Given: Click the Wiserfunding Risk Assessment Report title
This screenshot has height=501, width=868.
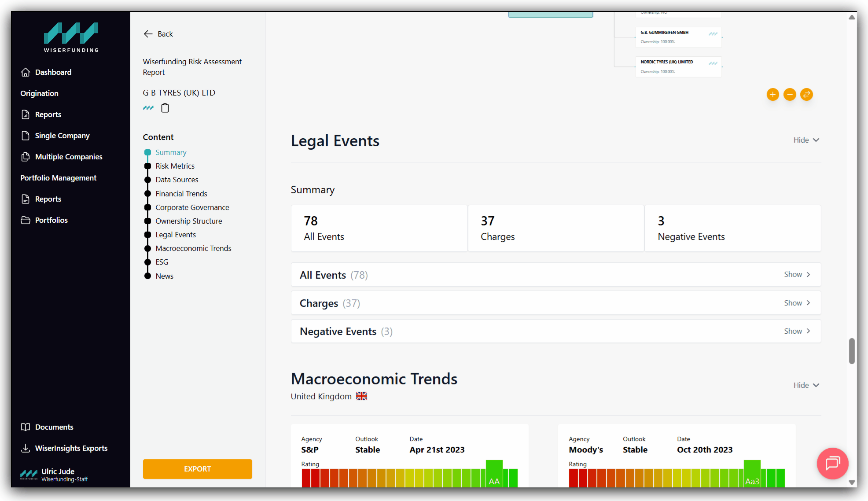Looking at the screenshot, I should (192, 67).
